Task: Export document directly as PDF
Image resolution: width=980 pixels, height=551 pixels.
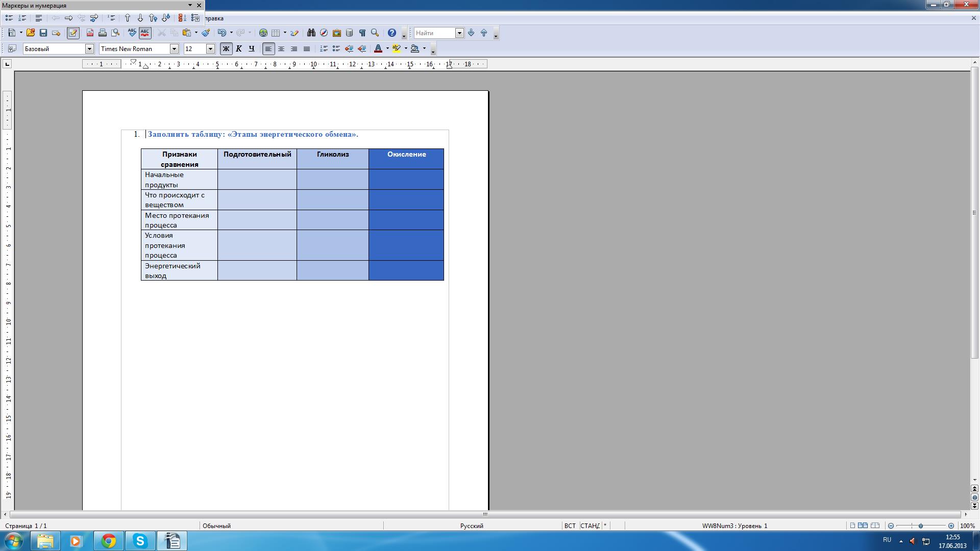Action: click(x=90, y=33)
